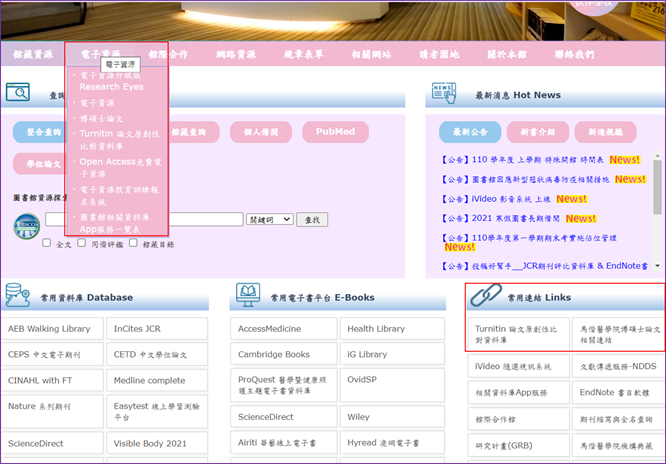Open the 館藏資源 menu

pos(33,54)
